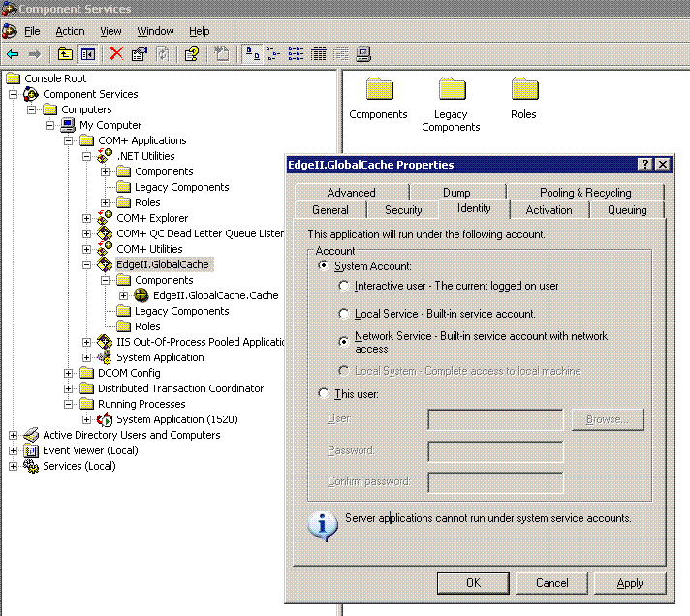Open the View menu
Screen dimensions: 690x616
(x=110, y=31)
